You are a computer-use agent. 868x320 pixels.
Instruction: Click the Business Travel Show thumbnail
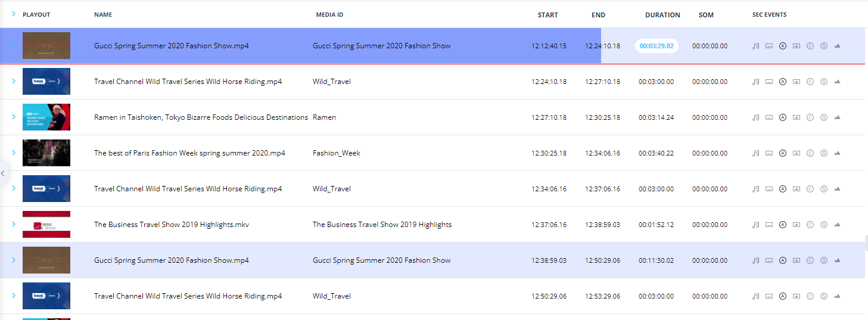46,225
